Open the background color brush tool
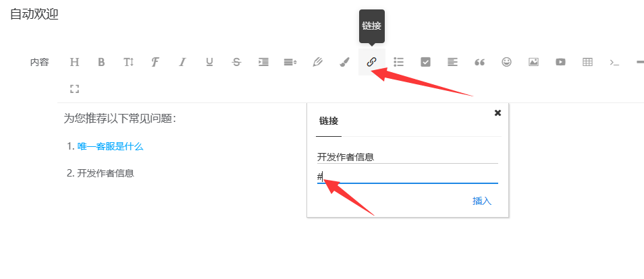The height and width of the screenshot is (279, 644). [x=344, y=62]
